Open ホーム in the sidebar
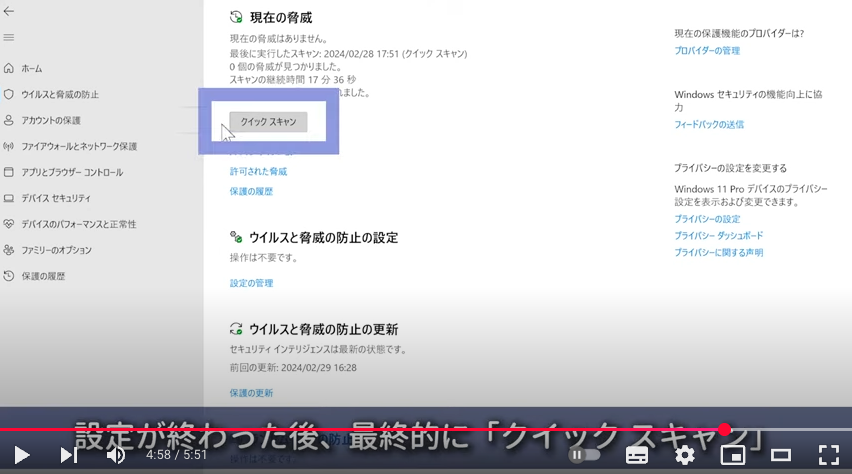The width and height of the screenshot is (852, 474). click(32, 68)
